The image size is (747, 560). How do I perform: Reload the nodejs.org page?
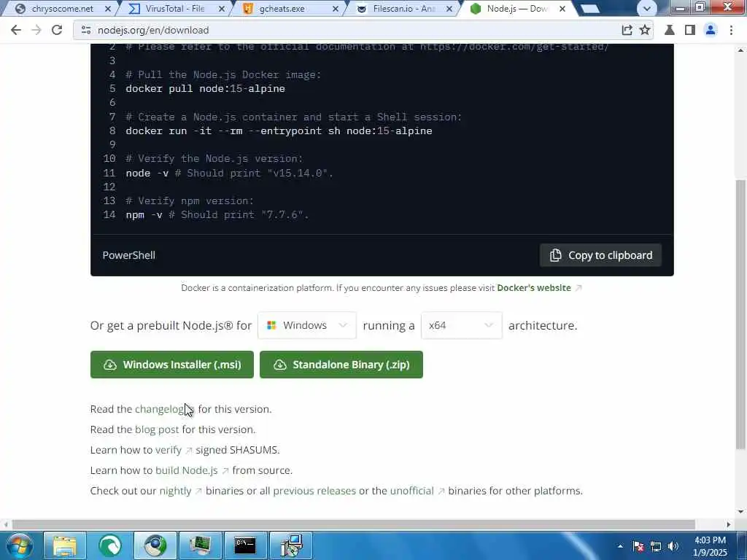(x=57, y=30)
